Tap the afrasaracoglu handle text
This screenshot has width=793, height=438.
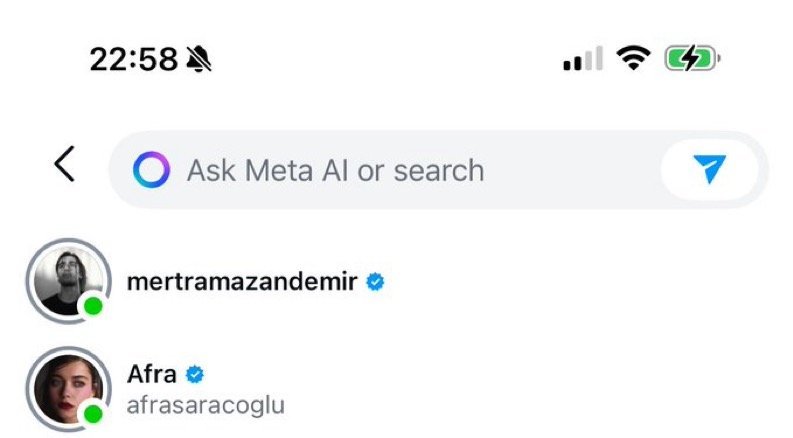[205, 405]
